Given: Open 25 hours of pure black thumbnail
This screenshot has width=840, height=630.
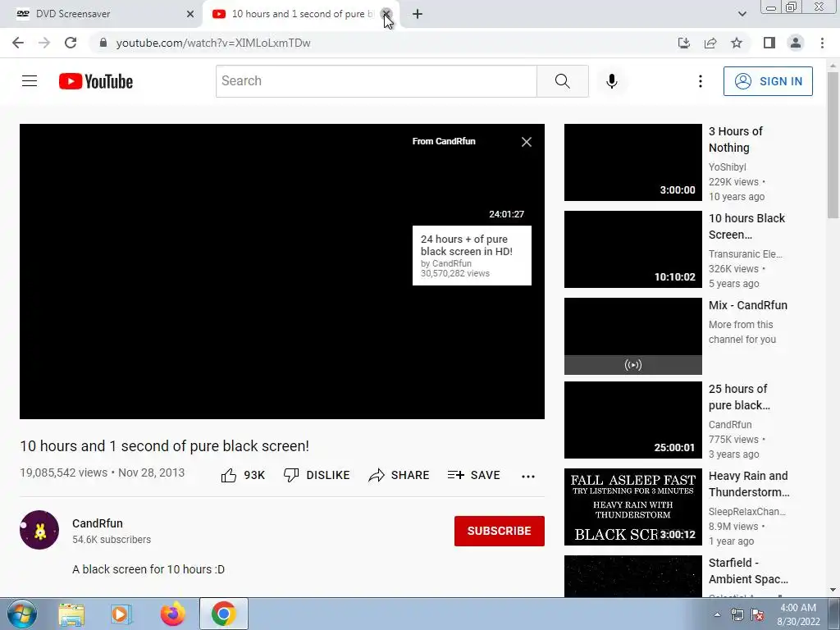Looking at the screenshot, I should [x=632, y=419].
